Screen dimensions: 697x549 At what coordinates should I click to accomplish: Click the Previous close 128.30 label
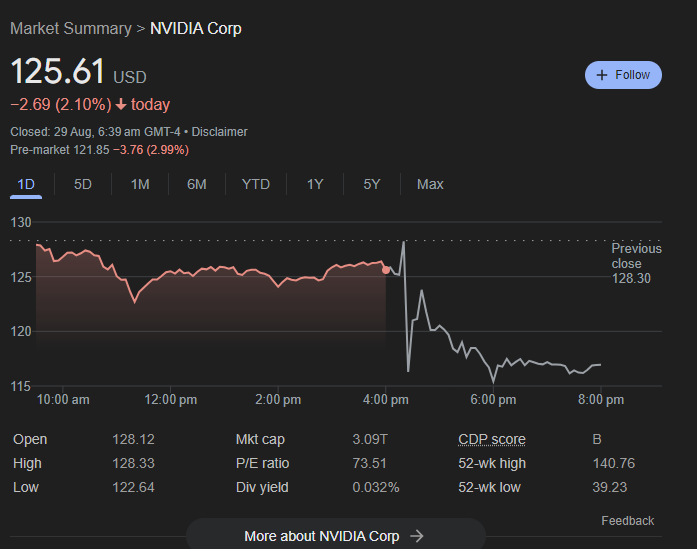[636, 263]
